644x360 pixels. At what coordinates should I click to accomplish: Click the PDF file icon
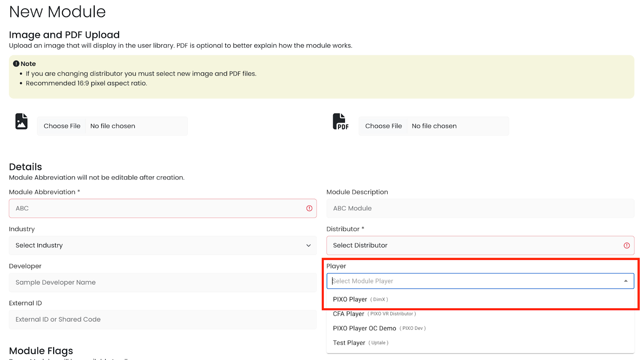click(341, 121)
